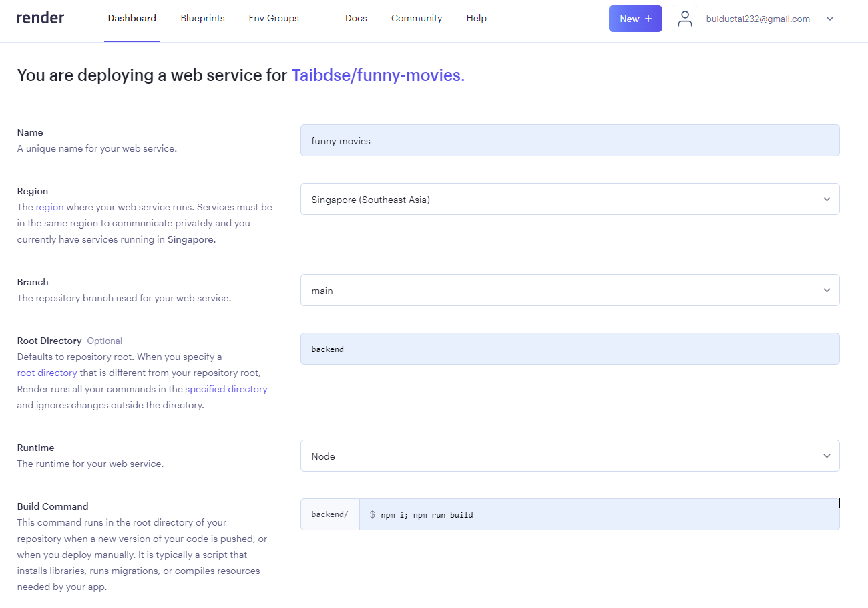This screenshot has height=608, width=868.
Task: Click the Build Command input field
Action: click(x=598, y=514)
